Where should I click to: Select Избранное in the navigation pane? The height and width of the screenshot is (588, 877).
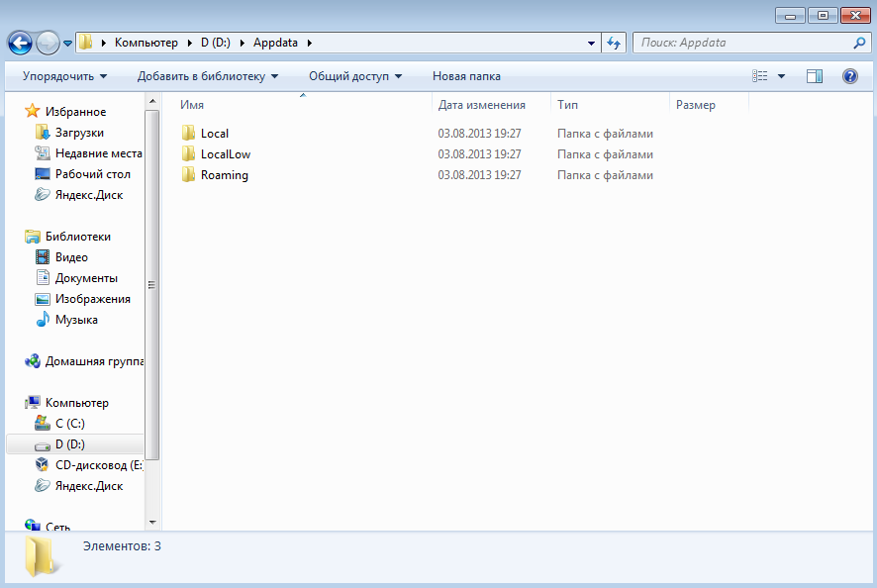click(x=75, y=111)
